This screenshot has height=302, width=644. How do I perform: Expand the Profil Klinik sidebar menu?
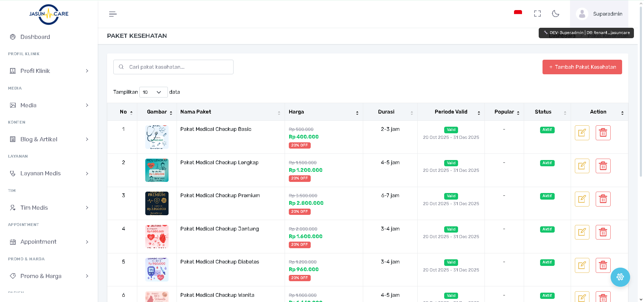tap(49, 71)
